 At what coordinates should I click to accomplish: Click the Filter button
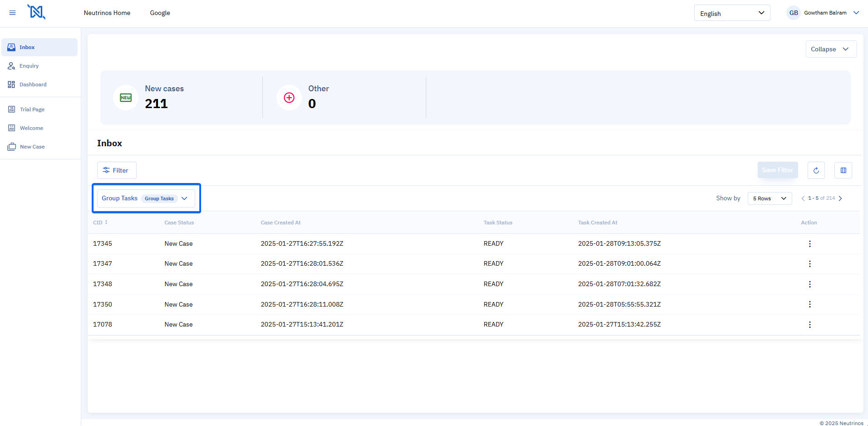[x=116, y=170]
